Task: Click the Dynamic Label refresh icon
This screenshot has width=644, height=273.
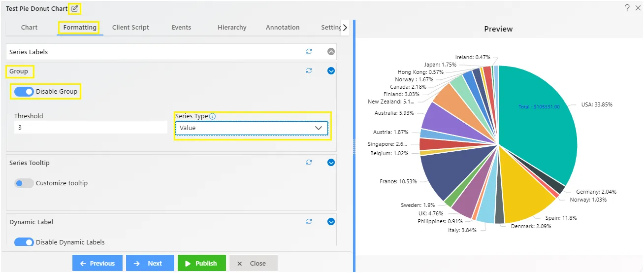Action: click(x=309, y=222)
